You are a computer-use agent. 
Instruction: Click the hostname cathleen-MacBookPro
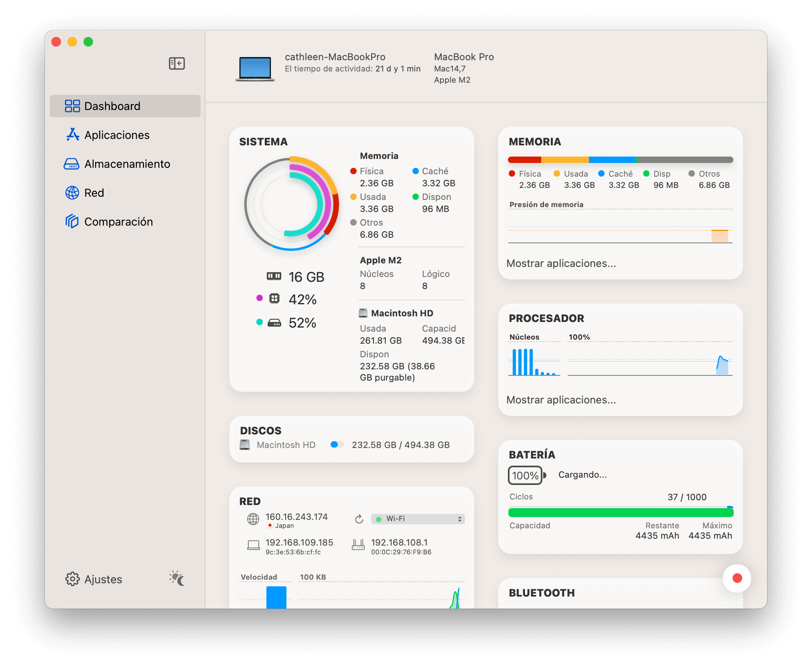coord(335,57)
